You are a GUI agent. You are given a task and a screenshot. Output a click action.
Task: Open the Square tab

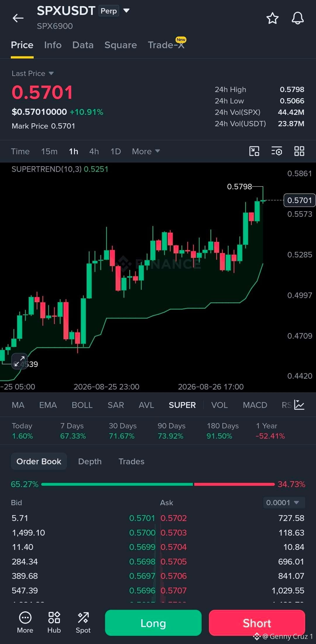[x=121, y=45]
